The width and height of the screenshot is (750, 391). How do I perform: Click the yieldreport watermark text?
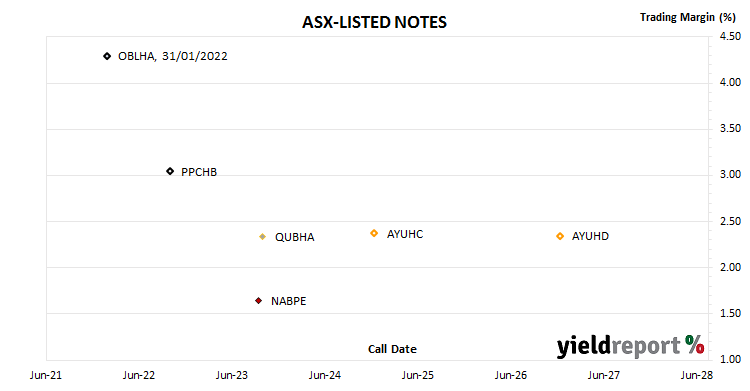pos(618,346)
